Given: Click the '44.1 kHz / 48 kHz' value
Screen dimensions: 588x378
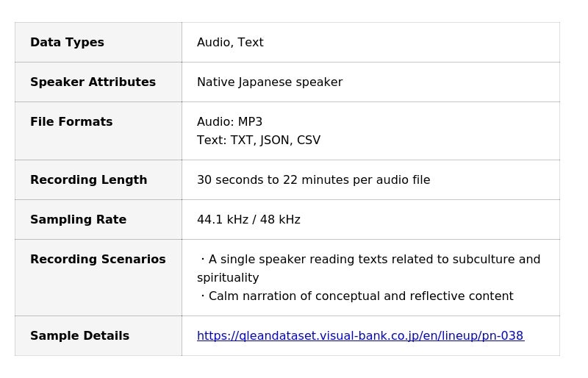Looking at the screenshot, I should click(x=248, y=220).
